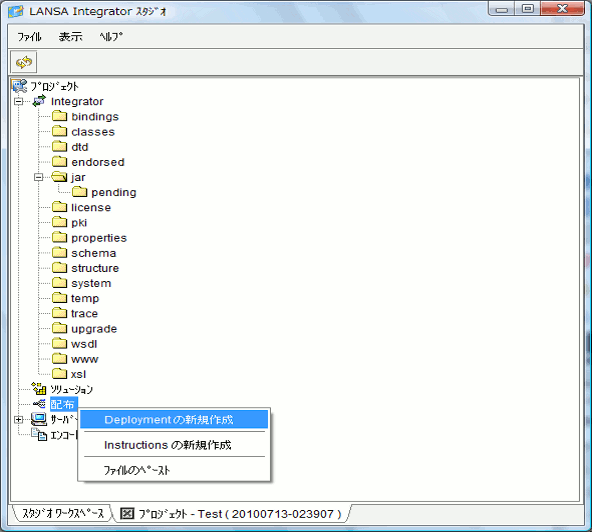The width and height of the screenshot is (592, 532).
Task: Click the refresh toolbar icon
Action: (x=24, y=62)
